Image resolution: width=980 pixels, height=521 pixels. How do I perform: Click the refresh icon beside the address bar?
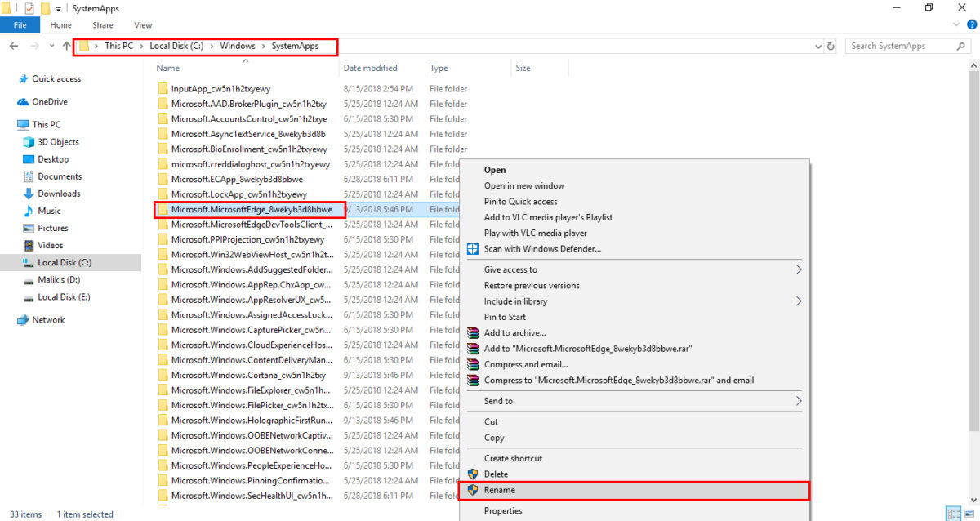831,47
